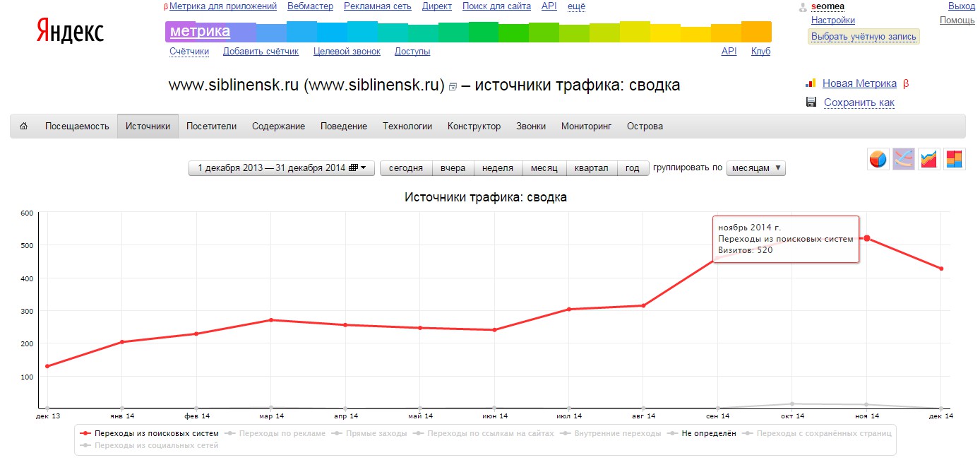The image size is (980, 465).
Task: Open the Помощь help link
Action: [957, 20]
